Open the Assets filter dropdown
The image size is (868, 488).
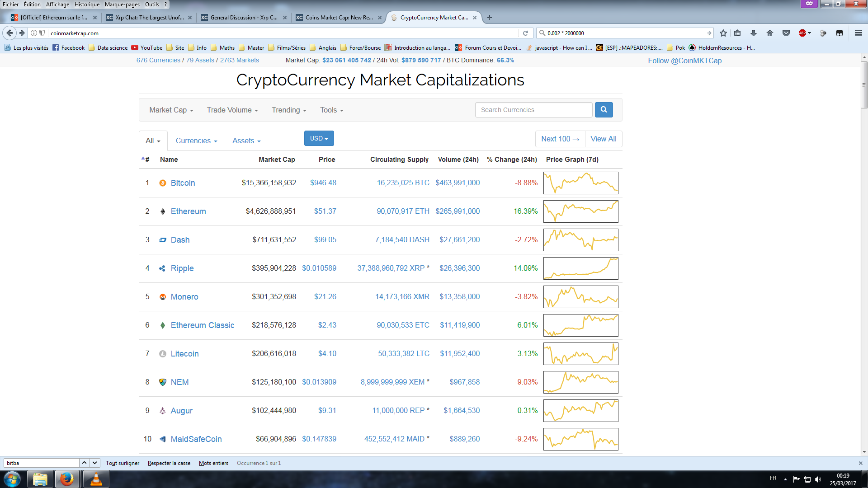tap(246, 141)
